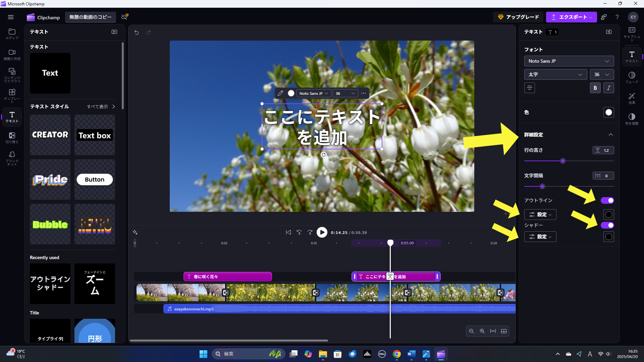Viewport: 644px width, 362px height.
Task: Skip to the start of the video
Action: point(288,232)
